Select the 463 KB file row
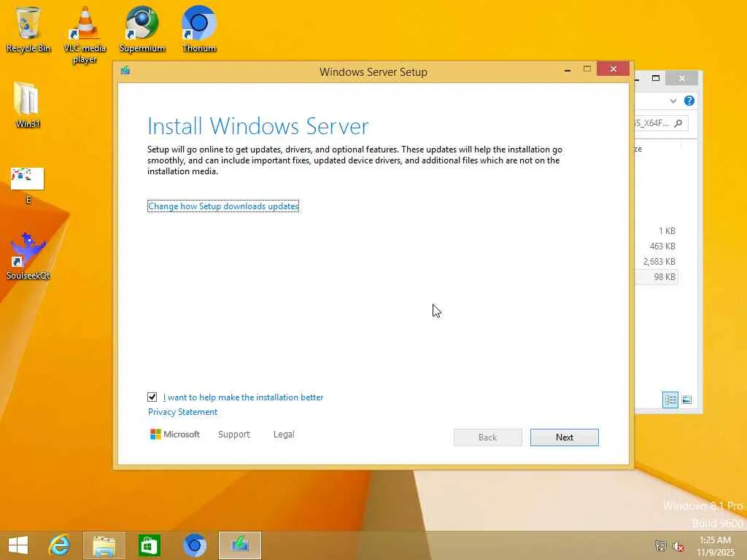This screenshot has width=747, height=560. coord(657,246)
